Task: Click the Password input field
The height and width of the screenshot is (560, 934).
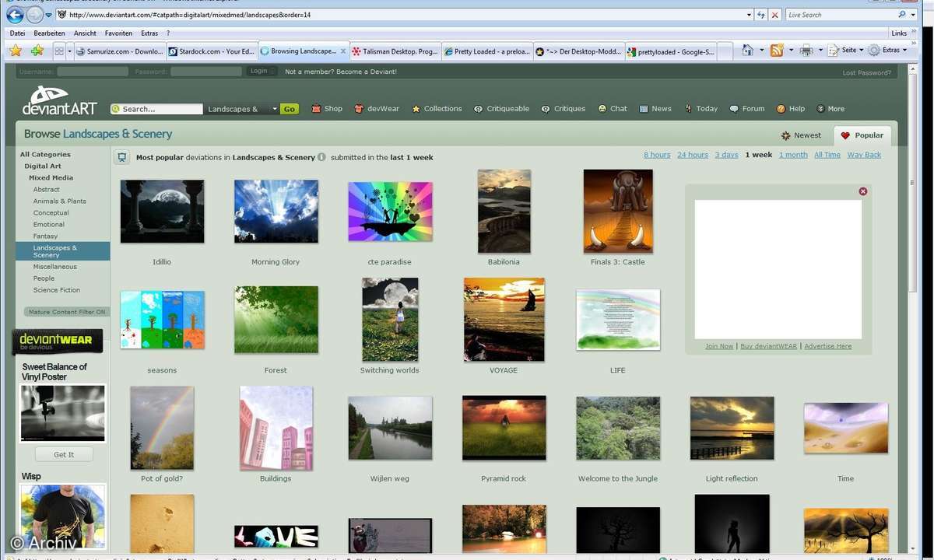Action: (x=206, y=72)
